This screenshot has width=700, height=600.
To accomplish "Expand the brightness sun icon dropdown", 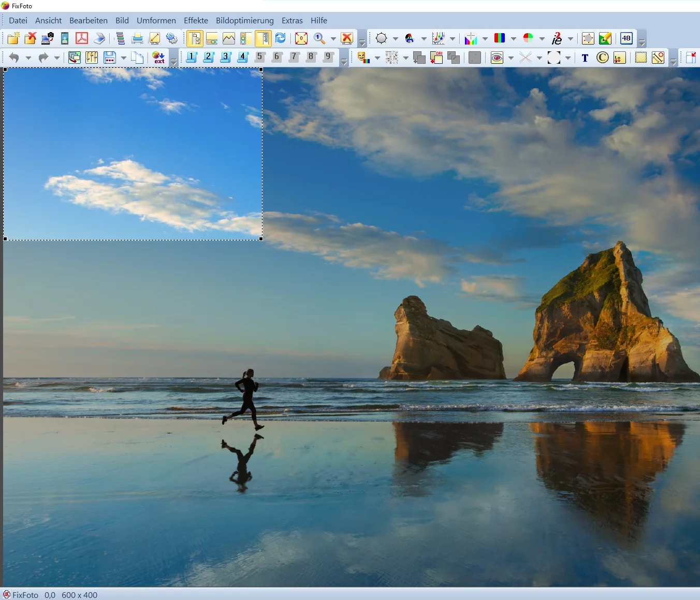I will point(395,39).
